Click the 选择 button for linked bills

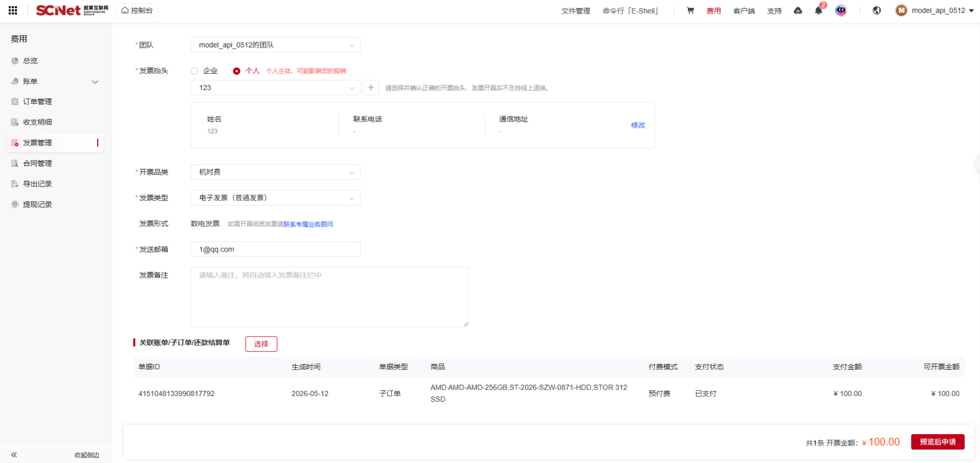point(261,344)
